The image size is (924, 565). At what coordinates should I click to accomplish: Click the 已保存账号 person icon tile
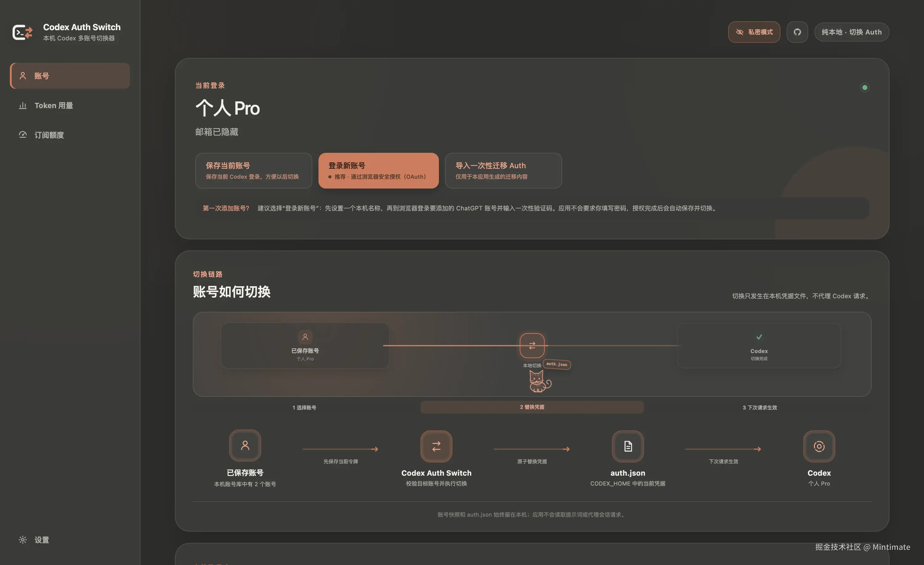coord(245,446)
